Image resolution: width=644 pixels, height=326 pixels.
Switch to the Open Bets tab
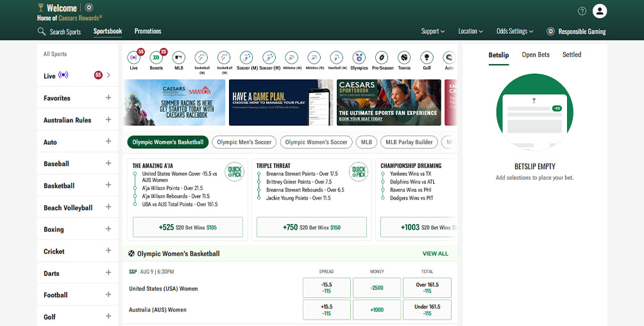(536, 55)
